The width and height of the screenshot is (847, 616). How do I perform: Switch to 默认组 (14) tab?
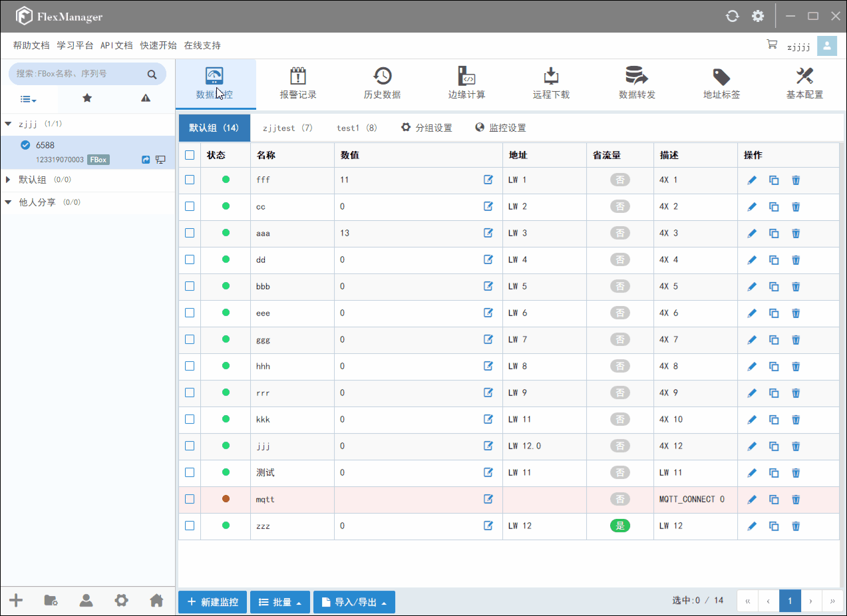pos(214,128)
